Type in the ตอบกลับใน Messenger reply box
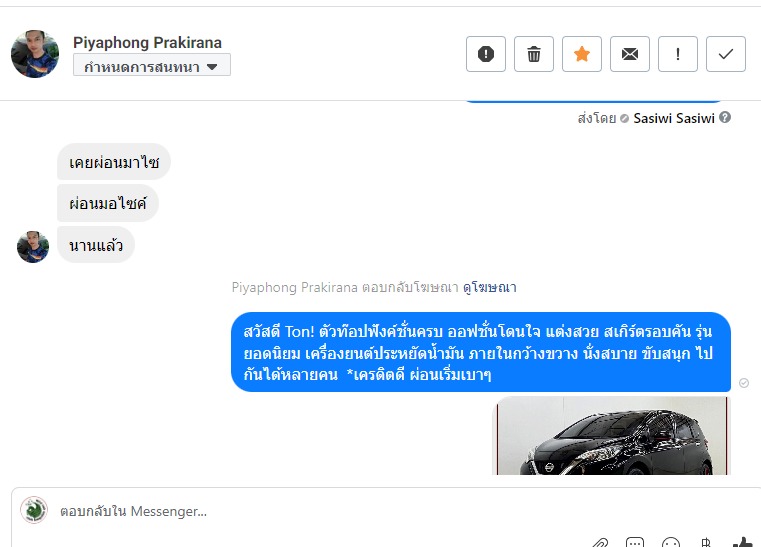 point(300,511)
